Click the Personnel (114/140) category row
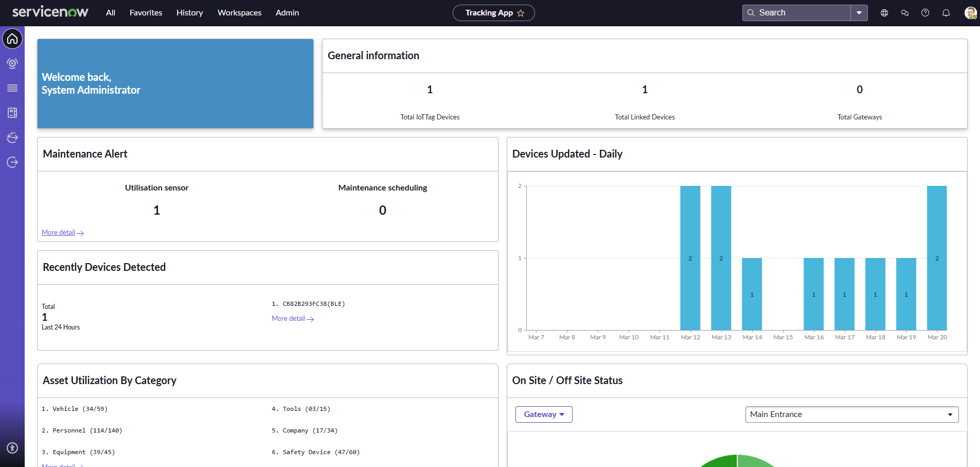The width and height of the screenshot is (980, 467). [x=82, y=430]
